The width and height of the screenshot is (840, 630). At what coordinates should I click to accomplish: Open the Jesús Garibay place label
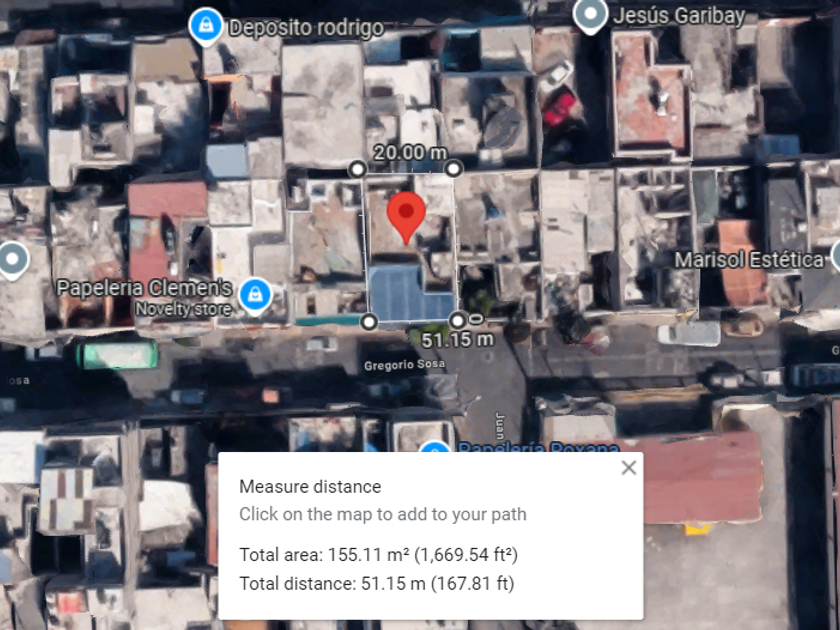(x=679, y=16)
